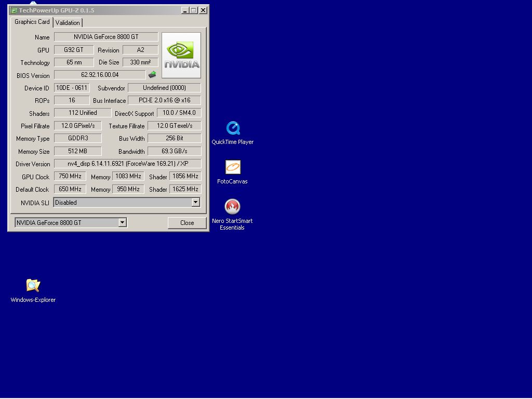Viewport: 532px width, 399px height.
Task: Click the BIOS Version field 62.92.16.00.04
Action: 100,75
